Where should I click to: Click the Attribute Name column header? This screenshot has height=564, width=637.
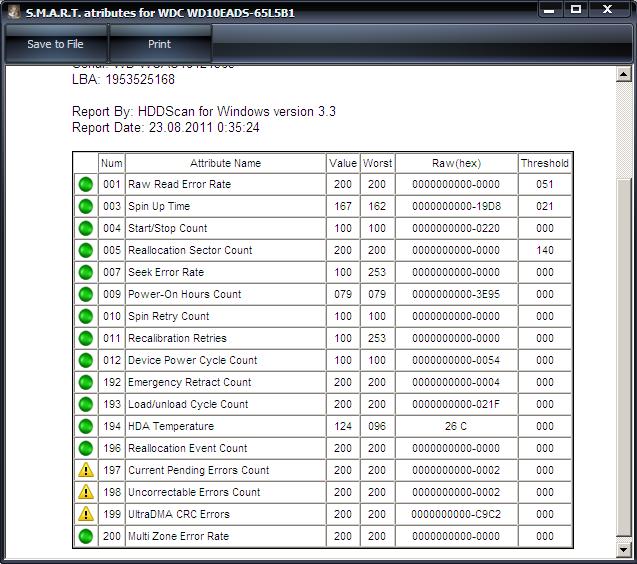[x=225, y=163]
